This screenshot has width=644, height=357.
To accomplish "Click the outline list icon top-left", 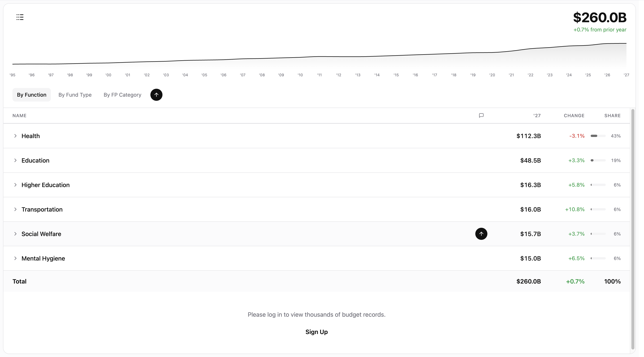I will click(20, 17).
